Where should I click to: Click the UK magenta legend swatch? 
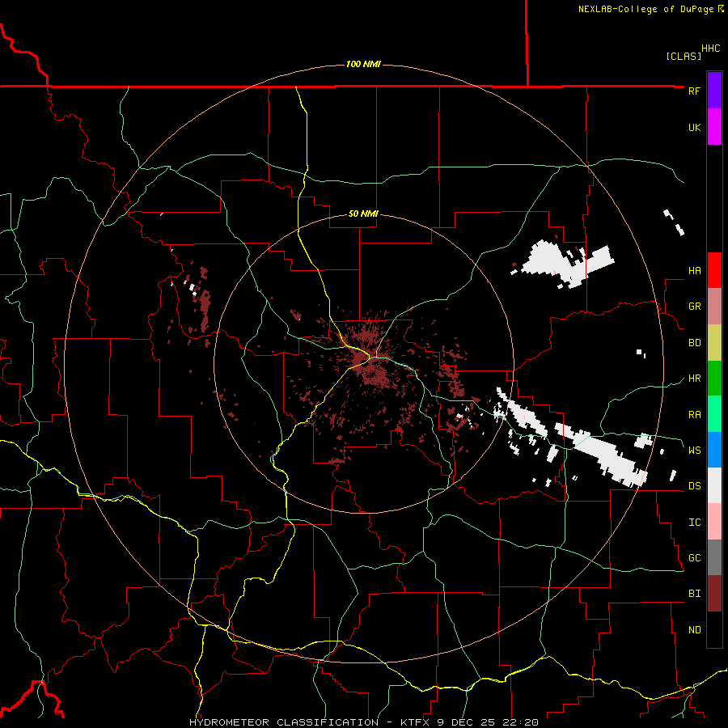pyautogui.click(x=714, y=127)
